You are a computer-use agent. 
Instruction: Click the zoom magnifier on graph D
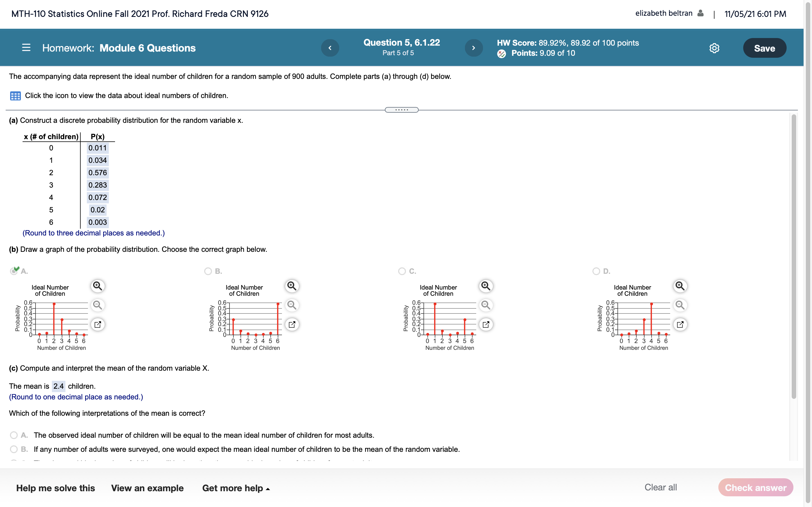click(680, 286)
